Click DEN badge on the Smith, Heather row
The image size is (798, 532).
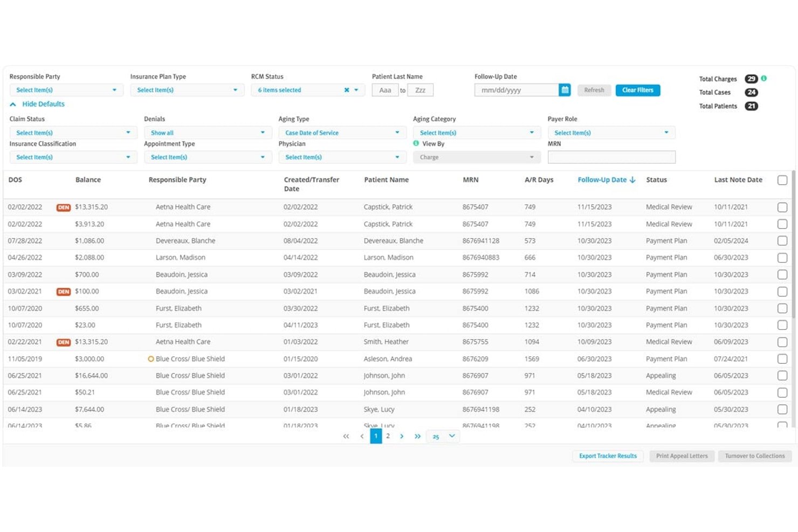(x=64, y=342)
